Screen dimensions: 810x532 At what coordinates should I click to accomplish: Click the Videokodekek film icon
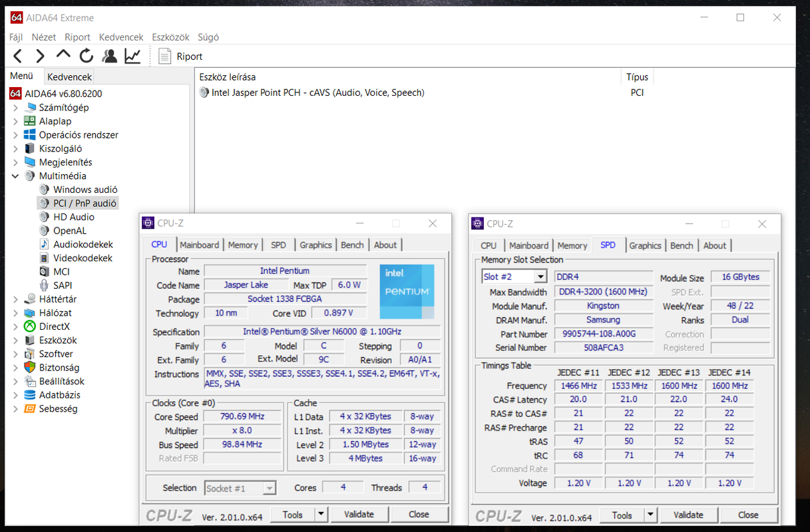click(x=44, y=258)
